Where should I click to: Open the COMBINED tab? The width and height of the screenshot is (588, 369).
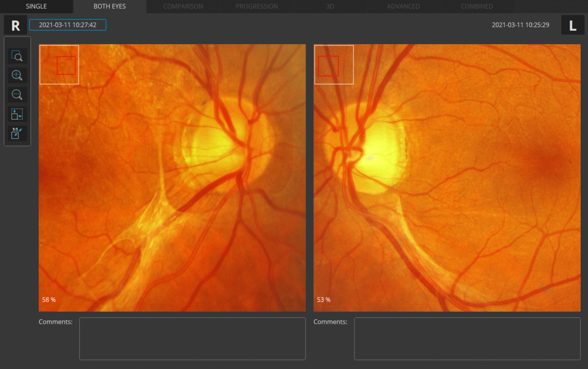(477, 6)
